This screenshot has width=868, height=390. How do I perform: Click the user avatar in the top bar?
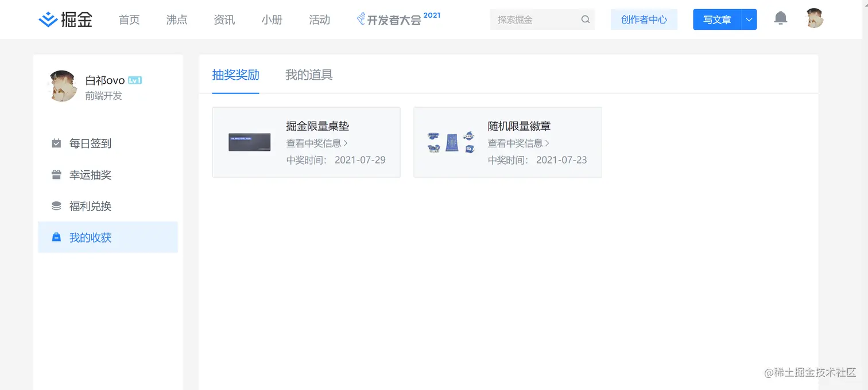click(814, 18)
